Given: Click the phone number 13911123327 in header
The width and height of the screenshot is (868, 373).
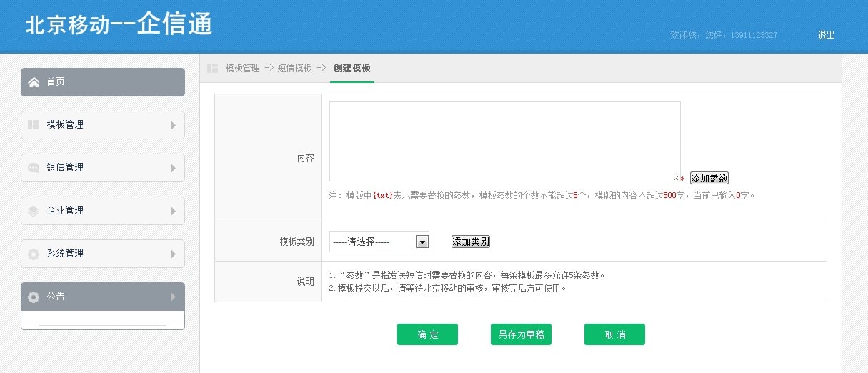Looking at the screenshot, I should point(754,35).
